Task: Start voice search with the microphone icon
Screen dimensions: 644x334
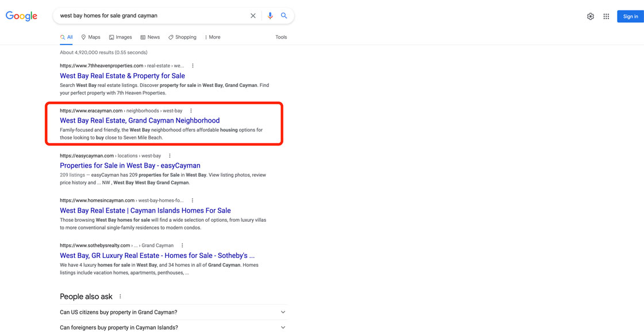Action: pyautogui.click(x=270, y=16)
